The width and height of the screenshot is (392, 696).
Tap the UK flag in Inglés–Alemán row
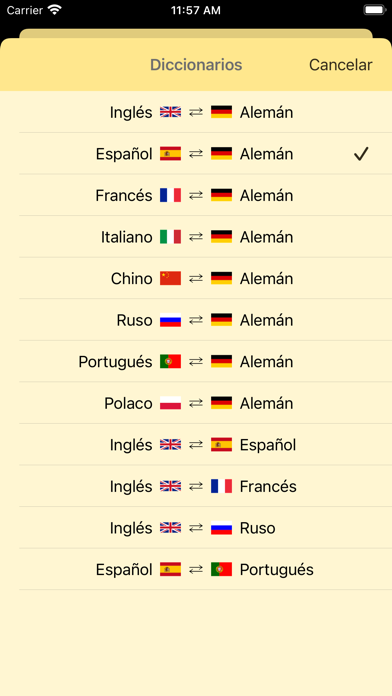[170, 112]
